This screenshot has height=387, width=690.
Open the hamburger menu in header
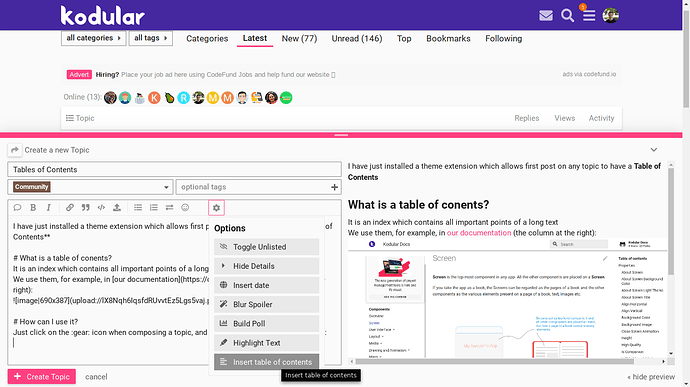click(589, 16)
